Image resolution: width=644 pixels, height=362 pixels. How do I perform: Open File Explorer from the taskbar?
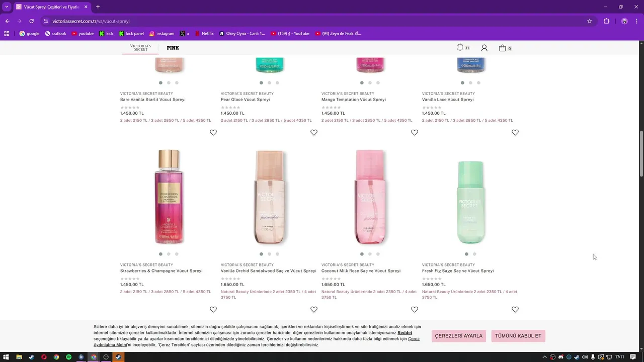[x=19, y=357]
